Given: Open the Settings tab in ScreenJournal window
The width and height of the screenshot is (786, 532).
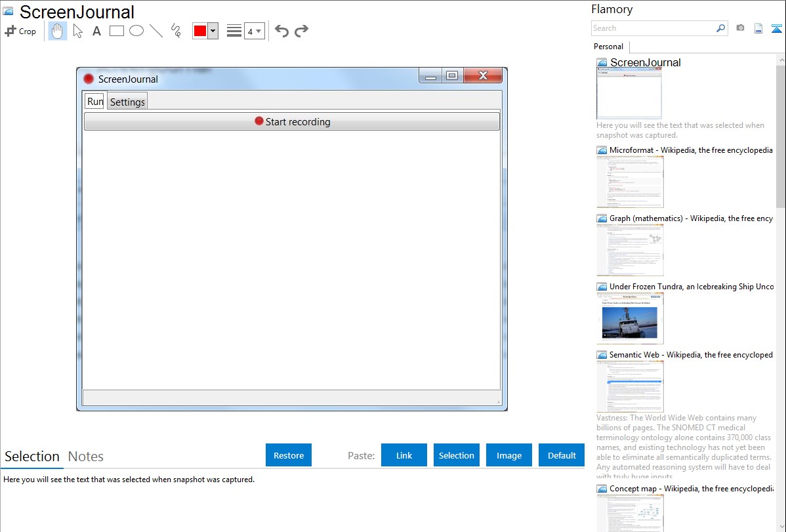Looking at the screenshot, I should [127, 102].
